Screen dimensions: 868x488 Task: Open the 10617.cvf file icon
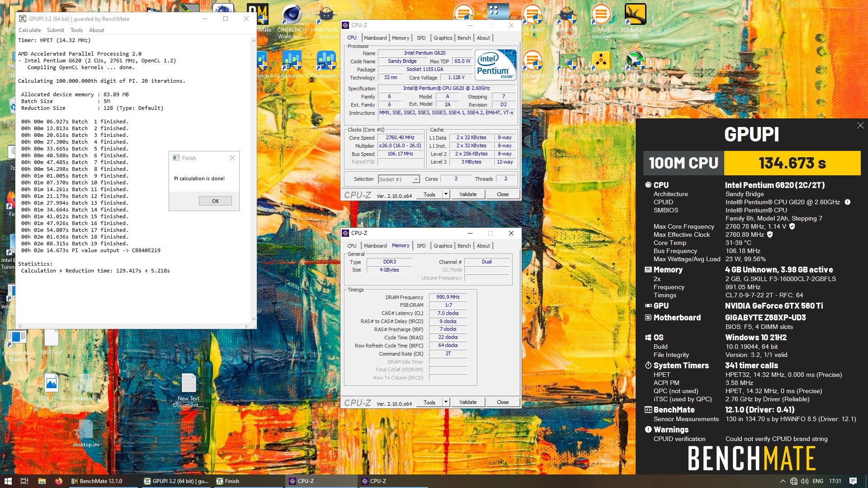point(52,342)
